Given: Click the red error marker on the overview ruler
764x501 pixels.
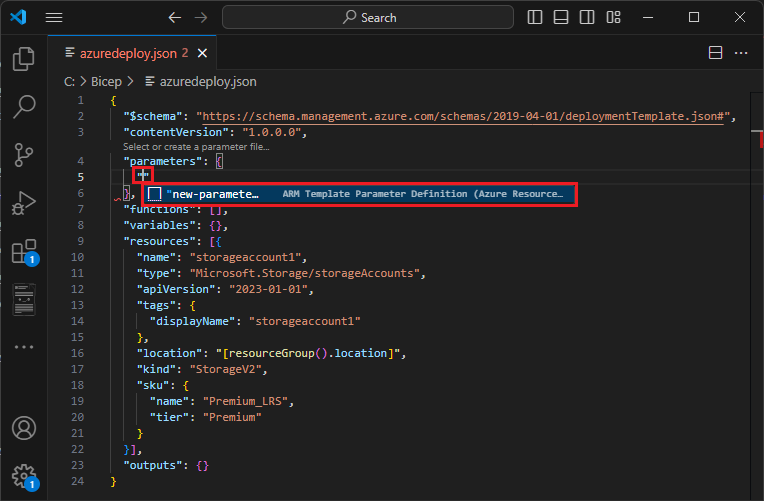Looking at the screenshot, I should 761,139.
